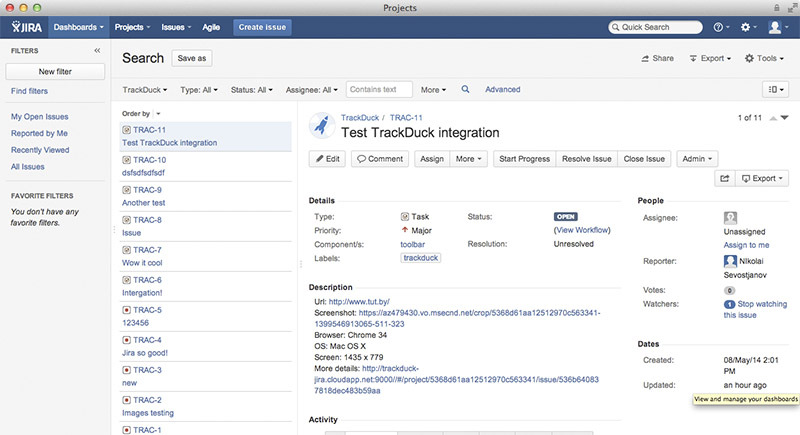Click the trackduck label

420,258
